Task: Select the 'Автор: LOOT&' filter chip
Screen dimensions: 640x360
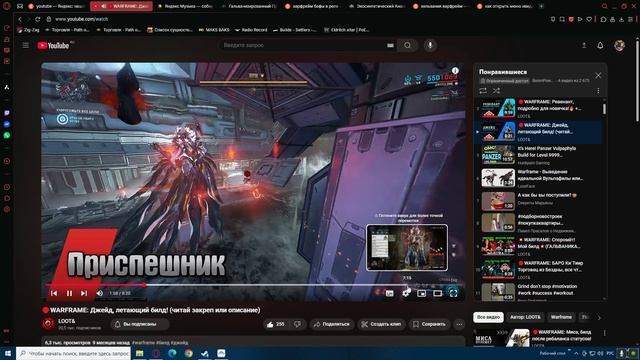Action: tap(525, 317)
